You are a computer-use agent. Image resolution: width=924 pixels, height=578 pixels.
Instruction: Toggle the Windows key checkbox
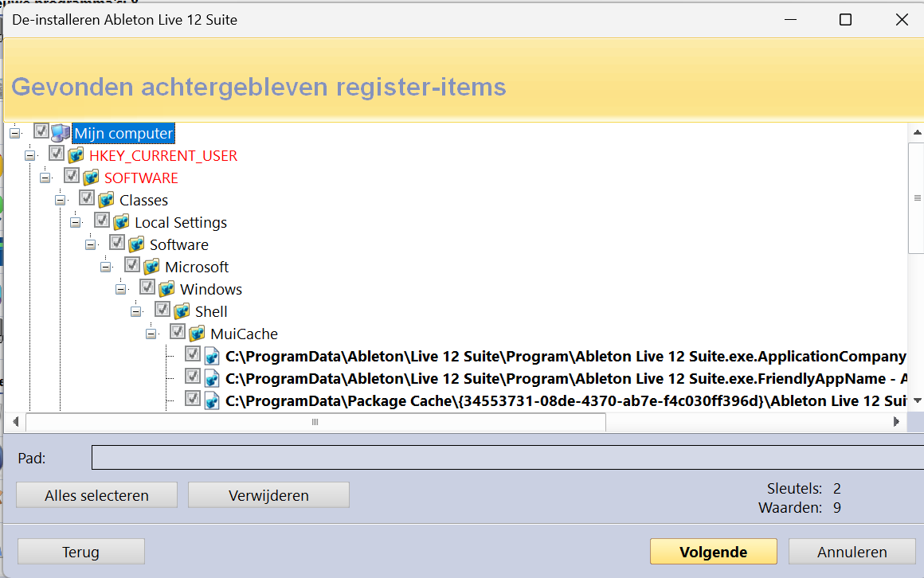[147, 287]
